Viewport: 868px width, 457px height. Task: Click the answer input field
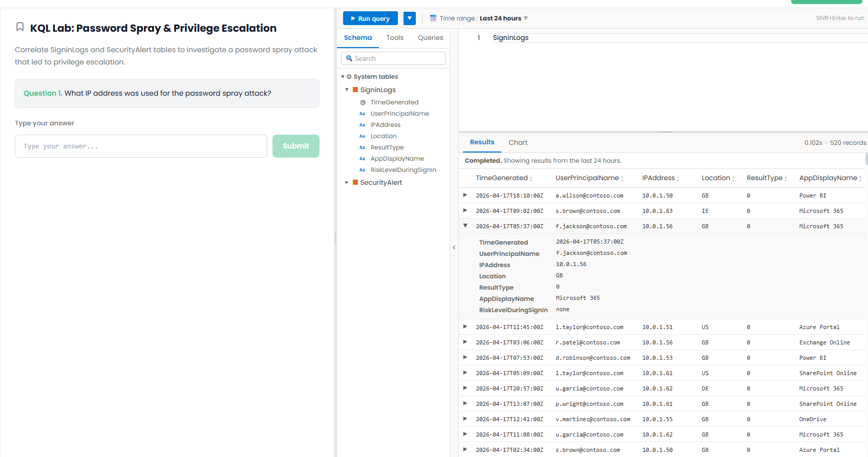[x=141, y=146]
